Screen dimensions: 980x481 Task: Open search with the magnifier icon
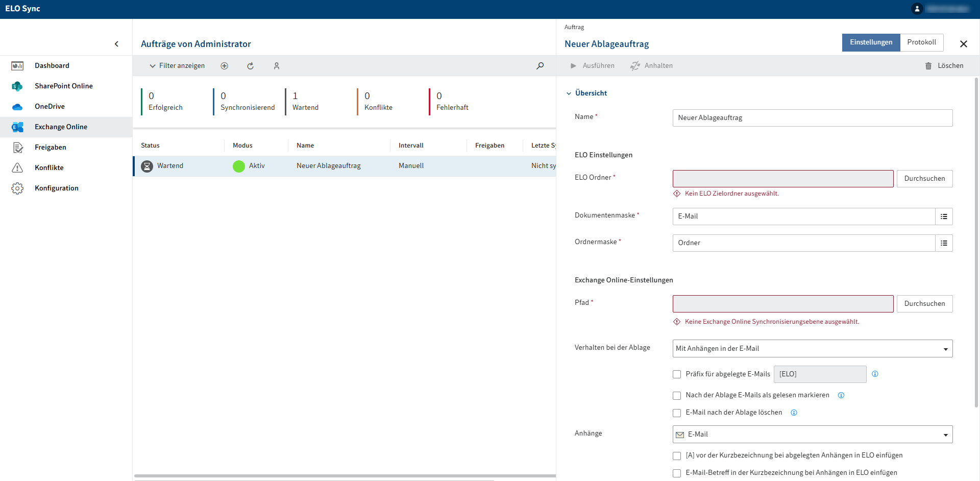(x=540, y=66)
